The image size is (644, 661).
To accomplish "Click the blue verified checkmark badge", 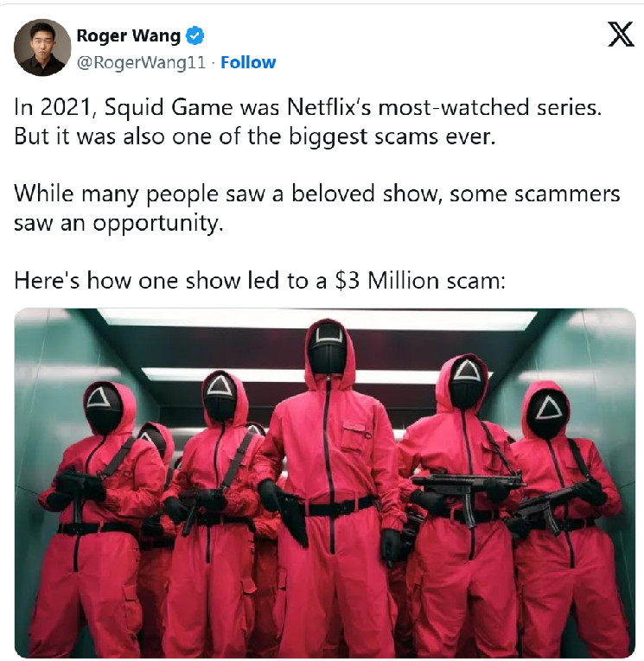I will [x=194, y=35].
